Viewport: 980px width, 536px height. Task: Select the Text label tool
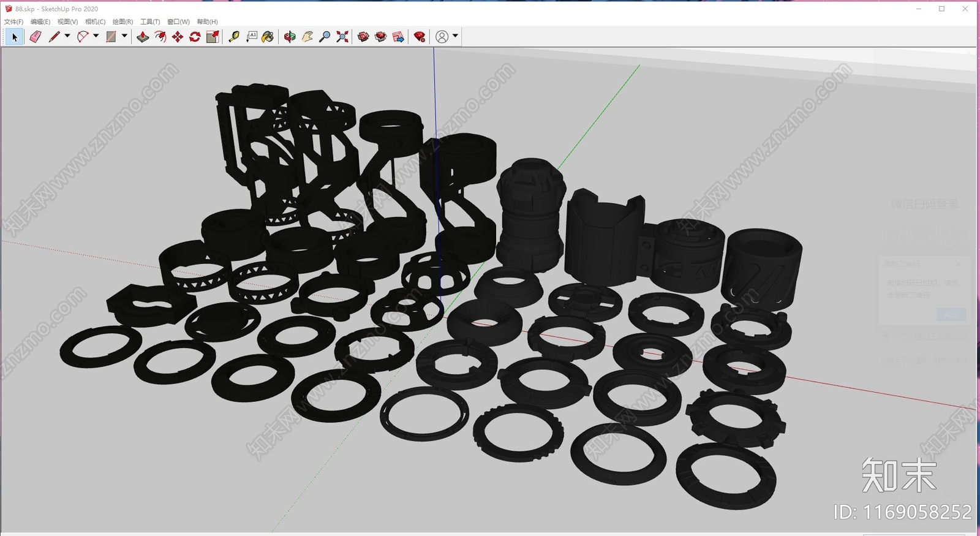pos(252,37)
